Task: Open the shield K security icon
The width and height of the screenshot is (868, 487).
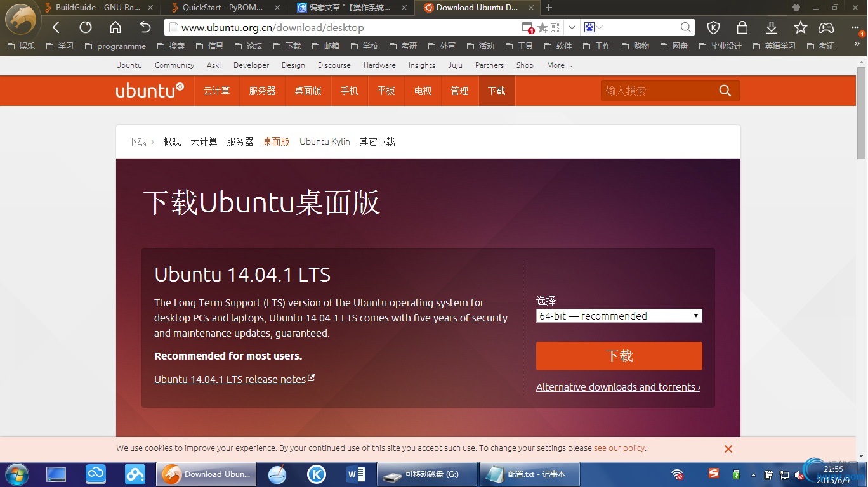Action: 714,27
